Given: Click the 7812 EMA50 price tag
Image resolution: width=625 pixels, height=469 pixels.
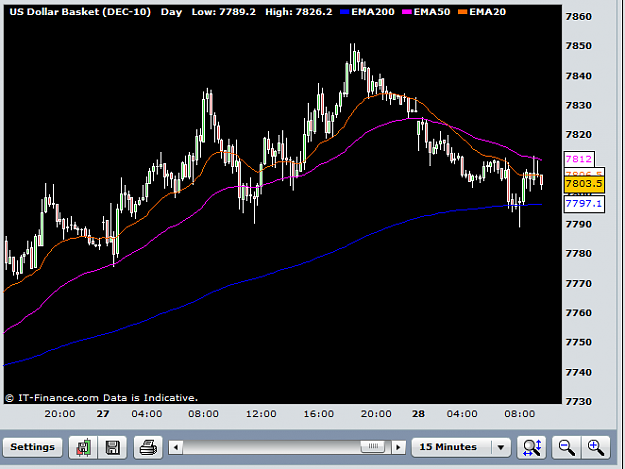Looking at the screenshot, I should click(x=579, y=159).
